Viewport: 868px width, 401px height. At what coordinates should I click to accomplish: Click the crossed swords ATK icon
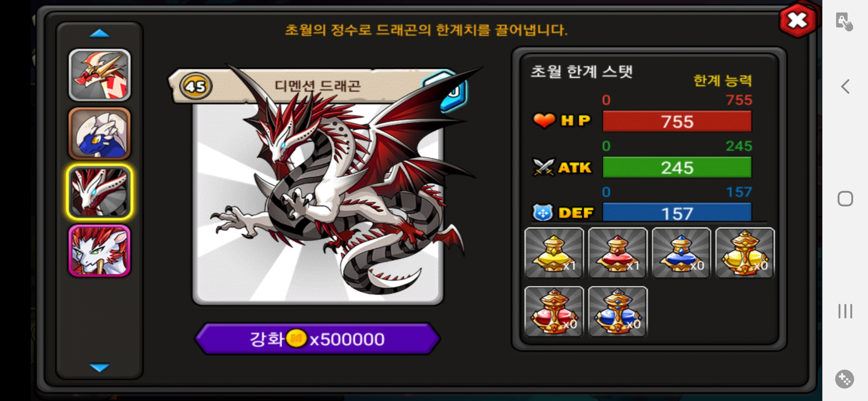tap(543, 167)
